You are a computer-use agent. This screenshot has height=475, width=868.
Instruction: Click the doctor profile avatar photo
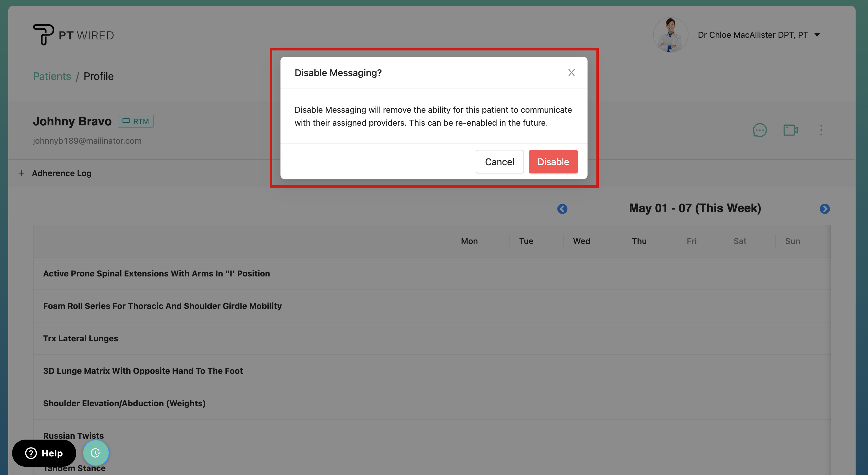click(670, 35)
